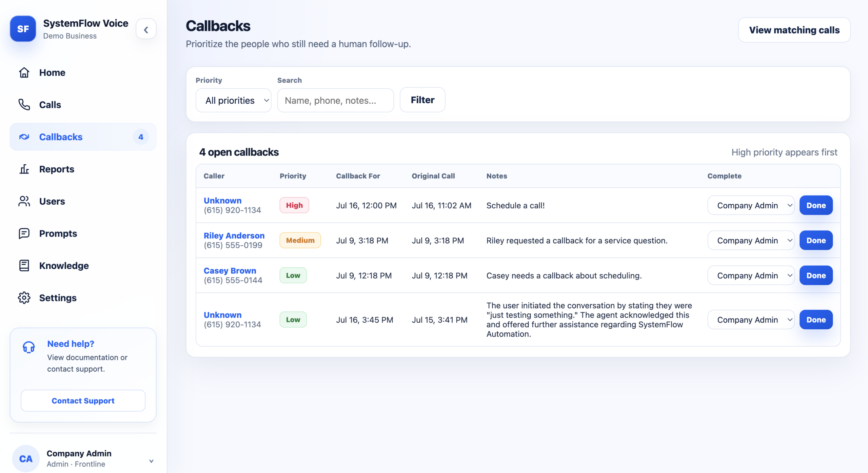Open Settings from the sidebar
868x473 pixels.
83,298
